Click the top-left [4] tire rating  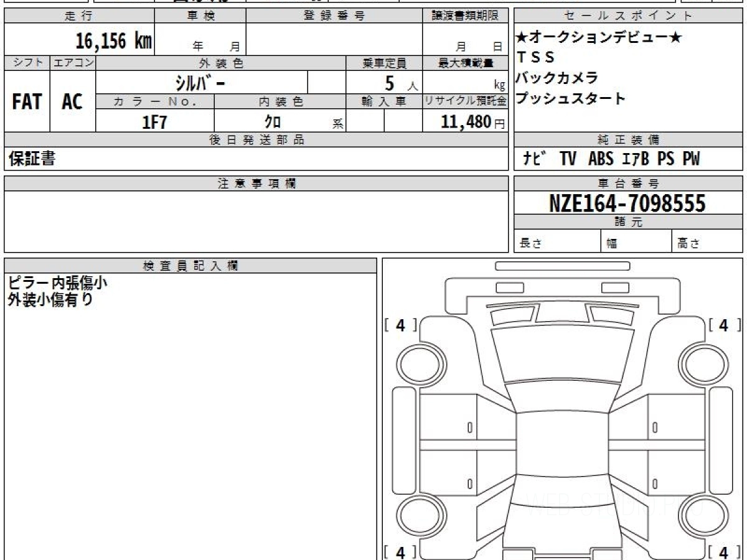pyautogui.click(x=400, y=325)
